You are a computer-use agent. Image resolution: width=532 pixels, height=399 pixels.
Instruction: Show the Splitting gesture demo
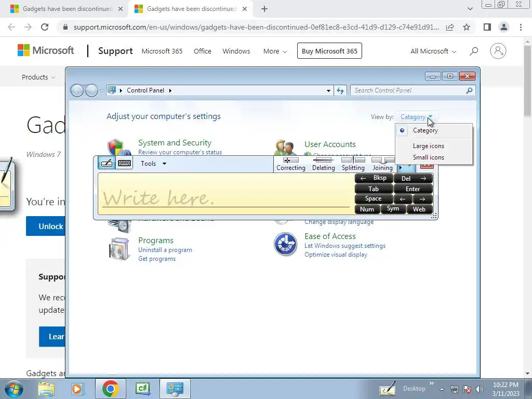pyautogui.click(x=353, y=164)
